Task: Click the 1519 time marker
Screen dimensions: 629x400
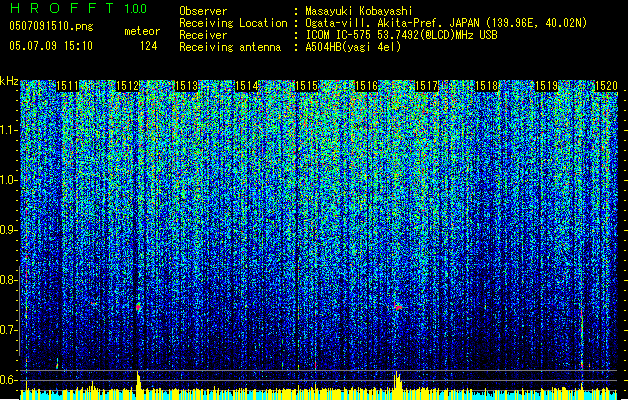Action: (547, 86)
